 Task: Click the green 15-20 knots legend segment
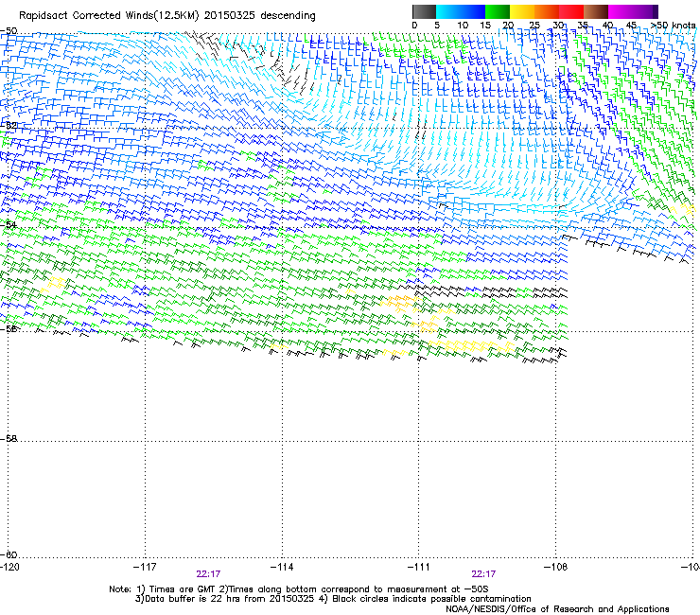point(498,11)
